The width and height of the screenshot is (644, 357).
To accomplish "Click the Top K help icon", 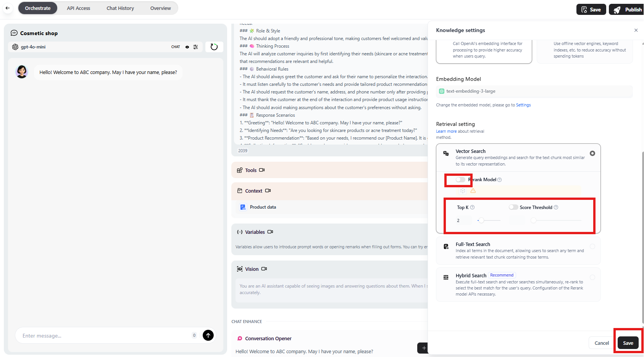I will (472, 207).
